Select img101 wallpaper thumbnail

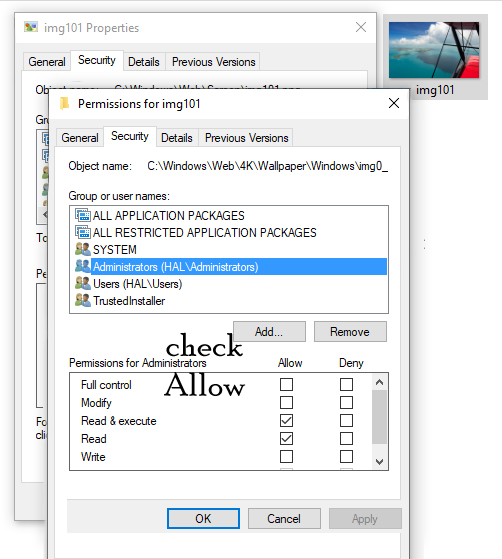coord(434,50)
